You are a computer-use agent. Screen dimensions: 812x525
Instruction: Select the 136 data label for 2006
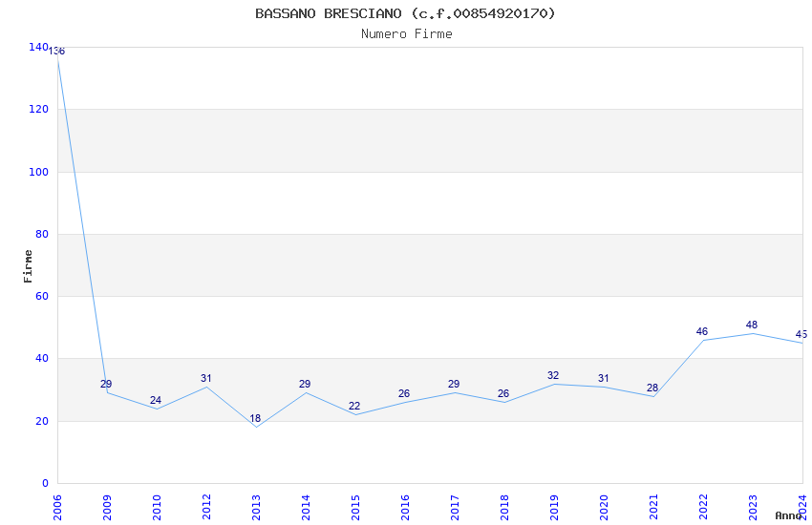pos(57,52)
